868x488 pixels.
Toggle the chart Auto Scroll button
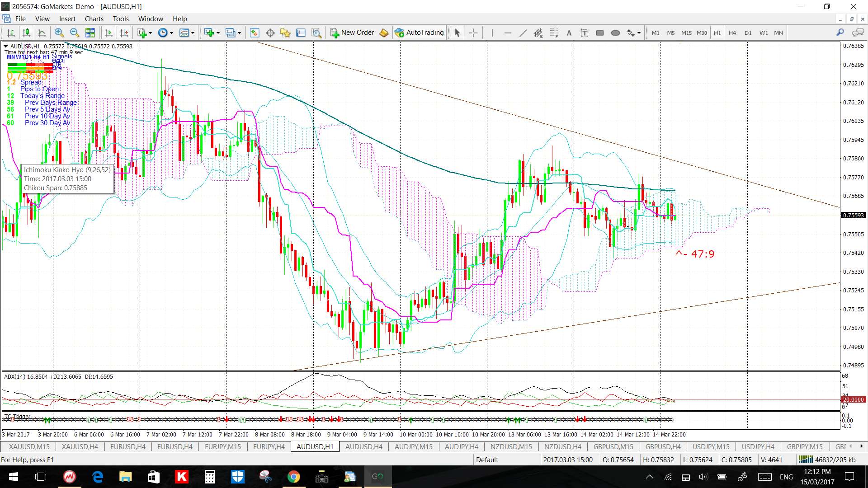click(x=108, y=33)
